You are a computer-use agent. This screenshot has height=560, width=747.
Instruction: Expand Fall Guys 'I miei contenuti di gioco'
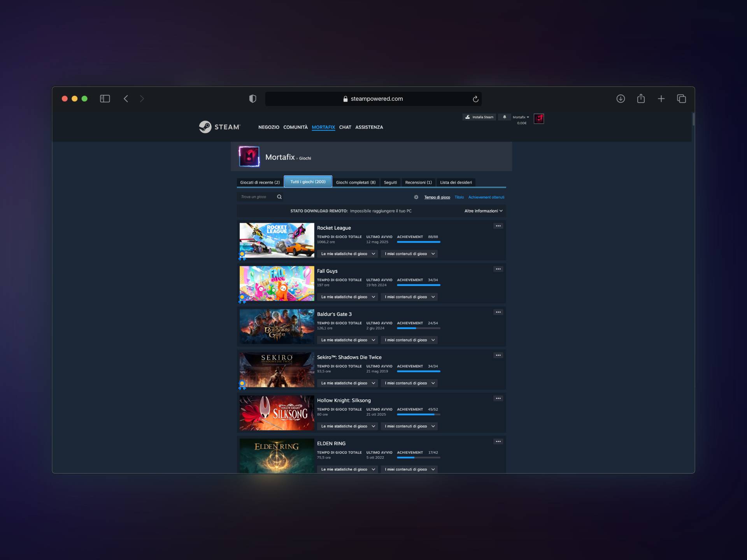click(409, 297)
